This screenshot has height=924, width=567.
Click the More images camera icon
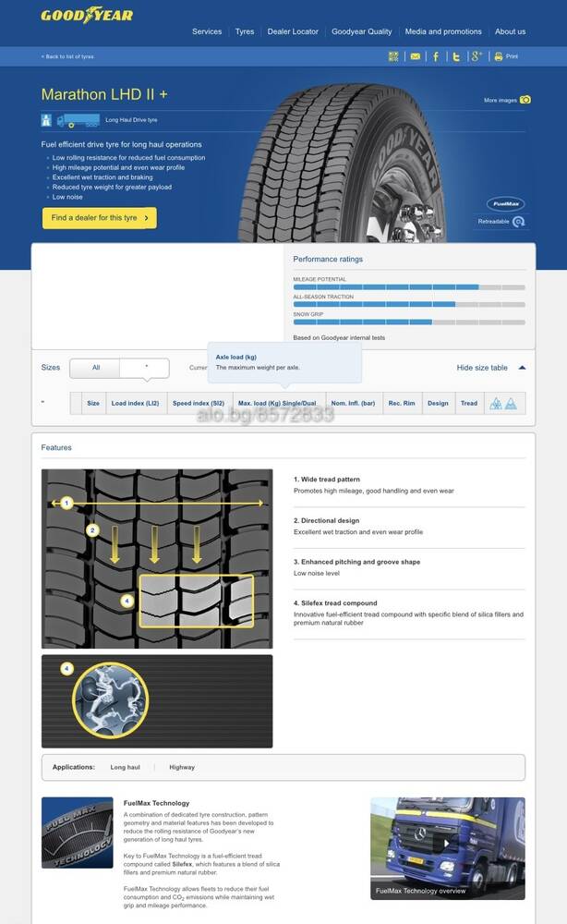pos(525,100)
